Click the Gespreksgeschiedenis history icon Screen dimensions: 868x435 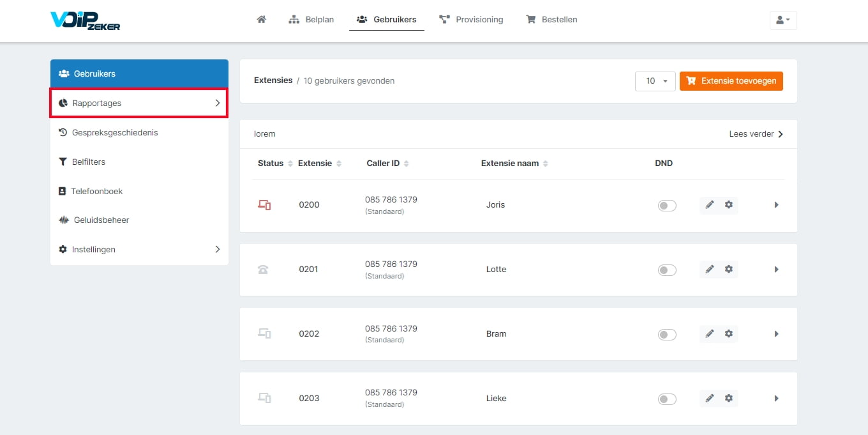pos(63,132)
